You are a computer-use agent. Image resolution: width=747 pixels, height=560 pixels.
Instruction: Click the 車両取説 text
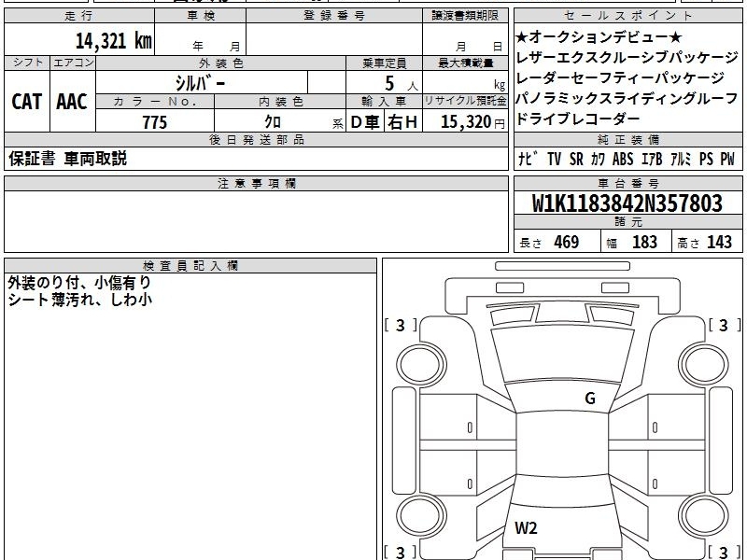95,159
